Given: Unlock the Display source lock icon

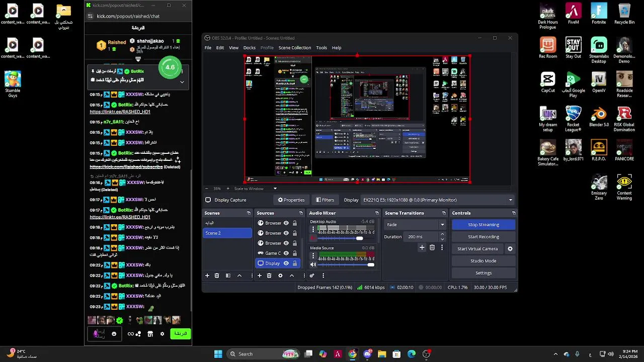Looking at the screenshot, I should click(295, 263).
